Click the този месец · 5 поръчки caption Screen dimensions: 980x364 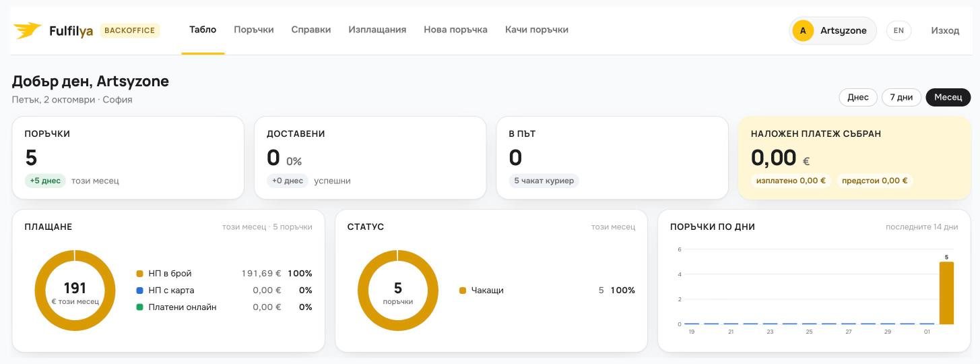click(x=267, y=227)
